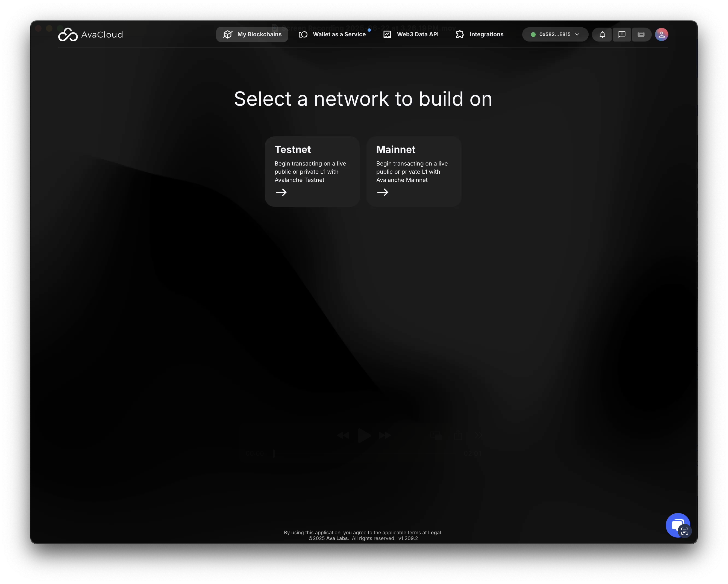
Task: Select the Testnet network card
Action: pos(312,172)
